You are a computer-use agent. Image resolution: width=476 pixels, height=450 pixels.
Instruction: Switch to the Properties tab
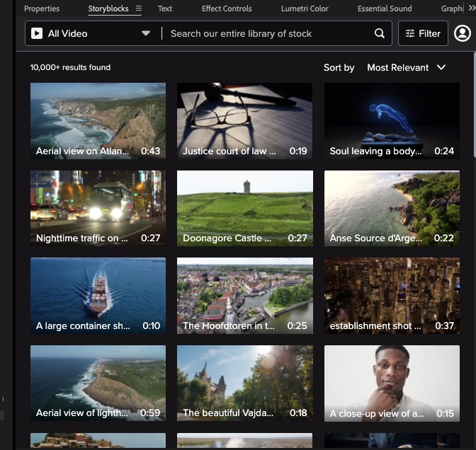point(42,8)
